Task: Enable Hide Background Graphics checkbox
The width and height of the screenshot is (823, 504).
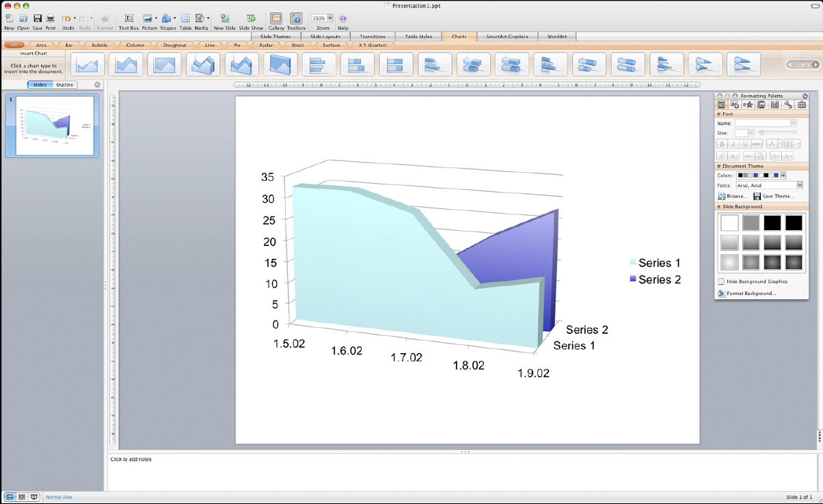Action: (x=721, y=281)
